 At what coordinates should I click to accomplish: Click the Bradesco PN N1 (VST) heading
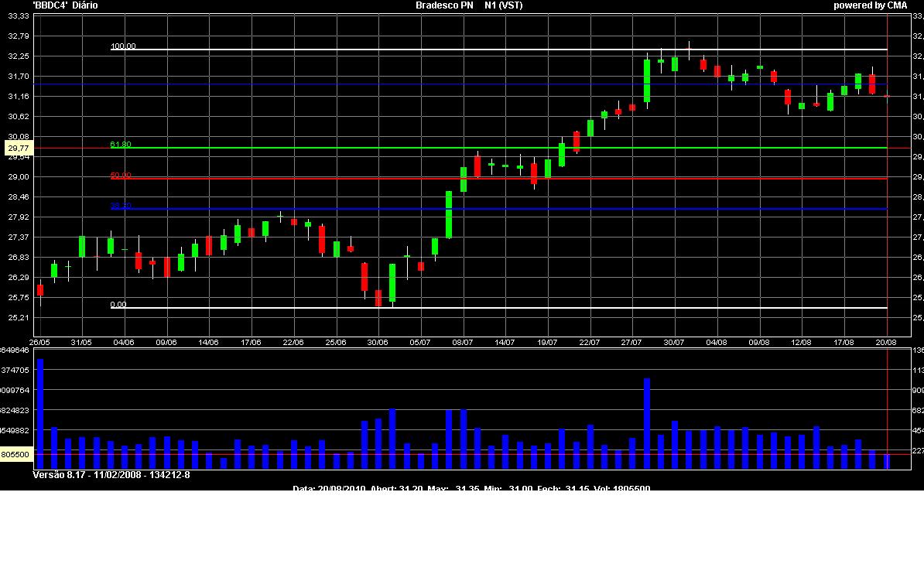tap(469, 5)
